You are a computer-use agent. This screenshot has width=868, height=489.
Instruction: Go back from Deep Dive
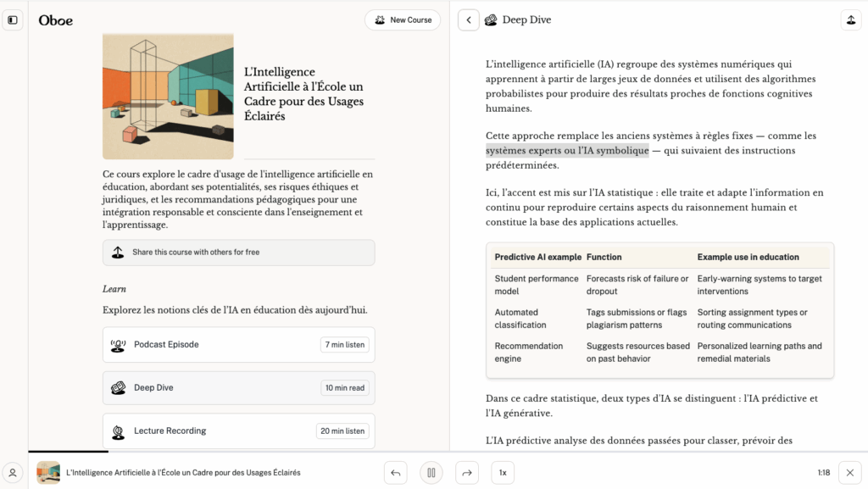pyautogui.click(x=469, y=20)
